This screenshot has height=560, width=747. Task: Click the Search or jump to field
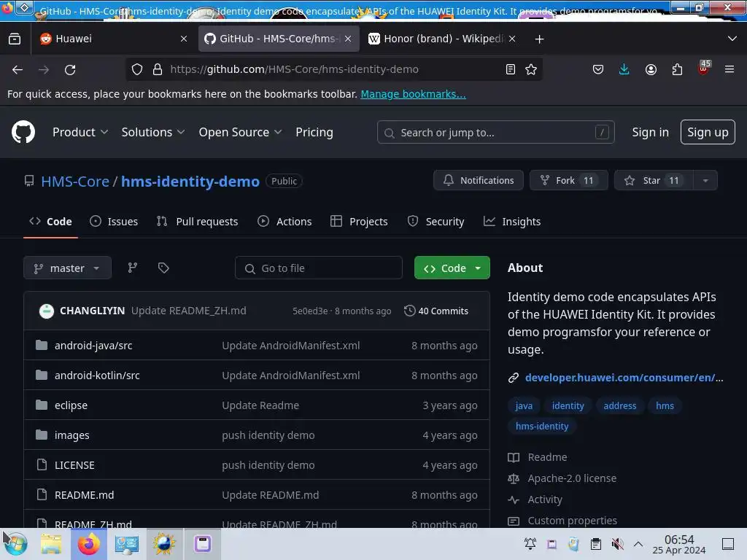tap(495, 133)
